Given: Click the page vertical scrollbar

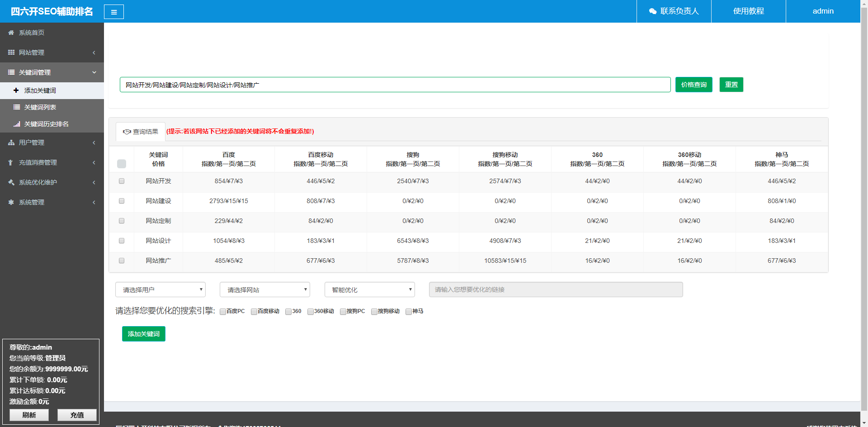Looking at the screenshot, I should (x=864, y=213).
